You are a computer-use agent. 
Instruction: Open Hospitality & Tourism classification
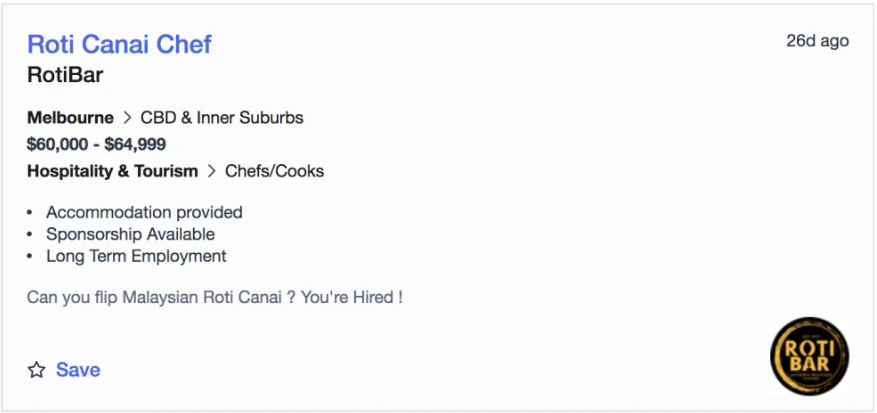tap(112, 171)
